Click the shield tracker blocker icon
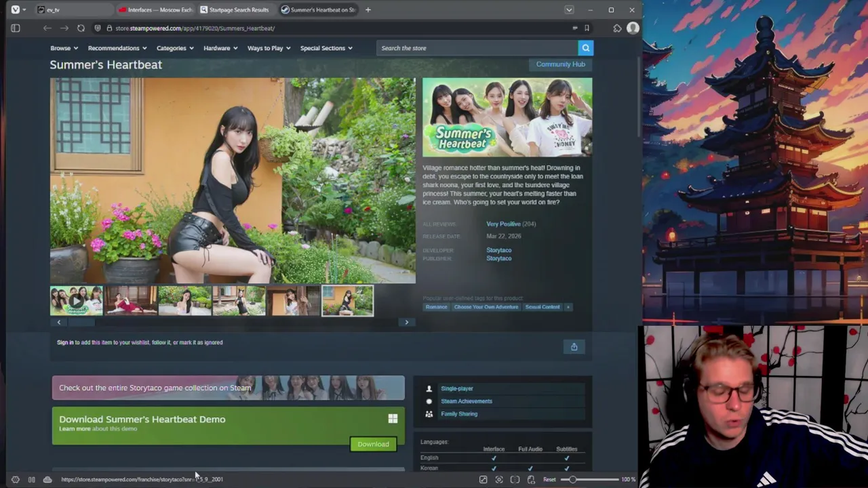 click(98, 28)
